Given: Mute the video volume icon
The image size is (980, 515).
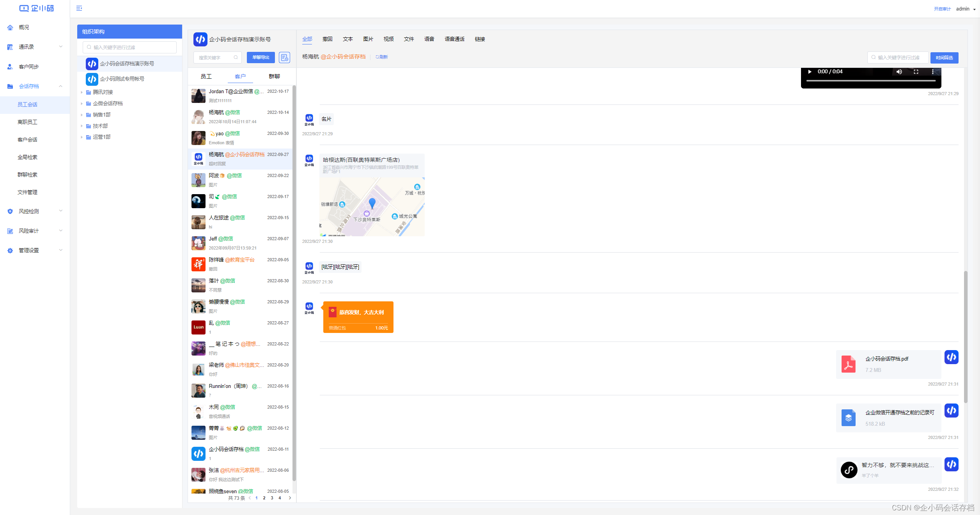Looking at the screenshot, I should (x=899, y=72).
